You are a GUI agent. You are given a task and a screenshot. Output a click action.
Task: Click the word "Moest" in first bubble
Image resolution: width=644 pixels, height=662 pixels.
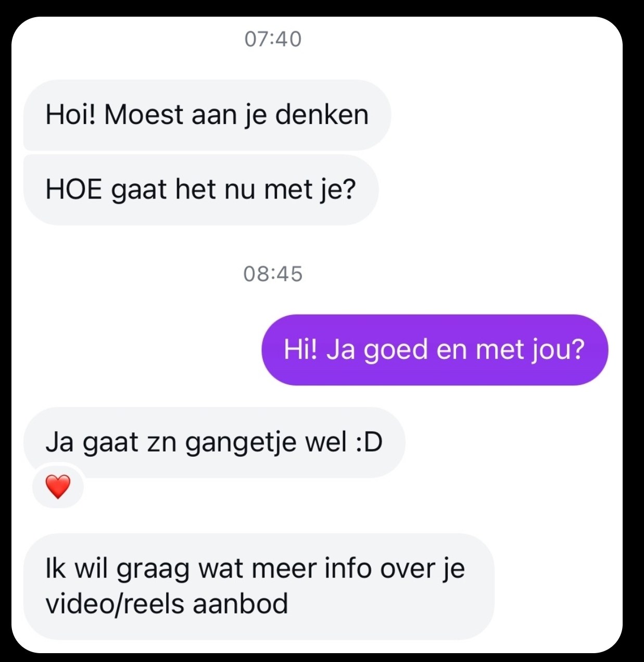[144, 115]
